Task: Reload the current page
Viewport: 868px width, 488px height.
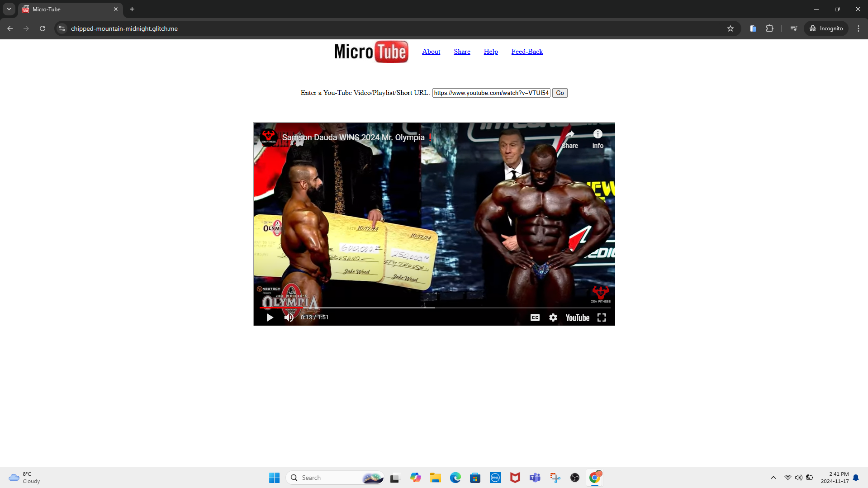Action: coord(43,28)
